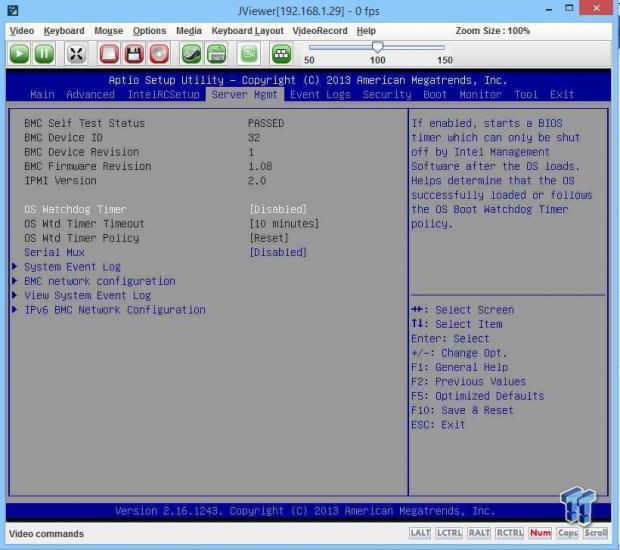Click the JViewer app icon in the title bar
Image resolution: width=620 pixels, height=550 pixels.
pyautogui.click(x=13, y=10)
